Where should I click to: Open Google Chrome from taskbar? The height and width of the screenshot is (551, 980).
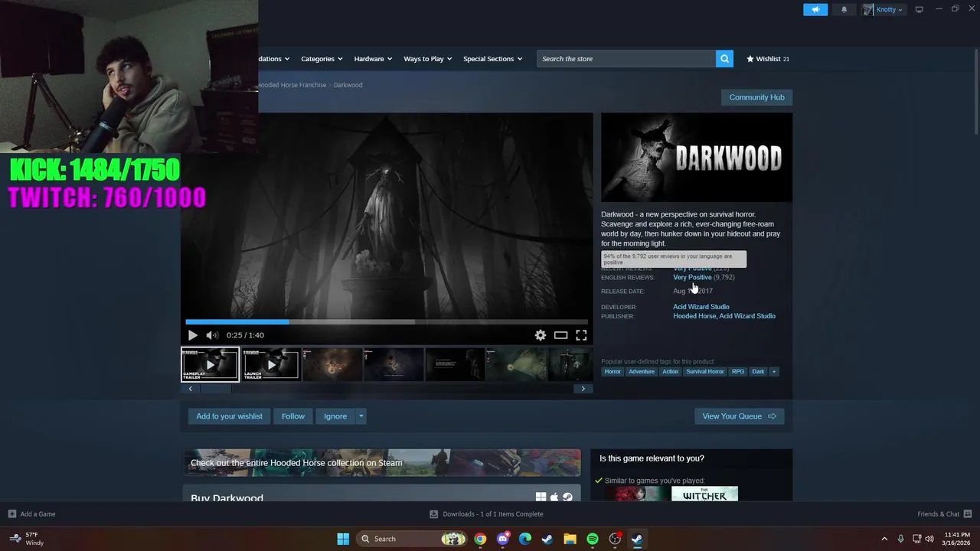(480, 539)
